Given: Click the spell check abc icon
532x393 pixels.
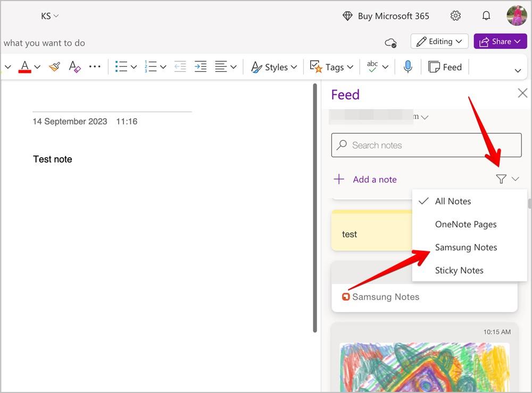Looking at the screenshot, I should [x=372, y=66].
